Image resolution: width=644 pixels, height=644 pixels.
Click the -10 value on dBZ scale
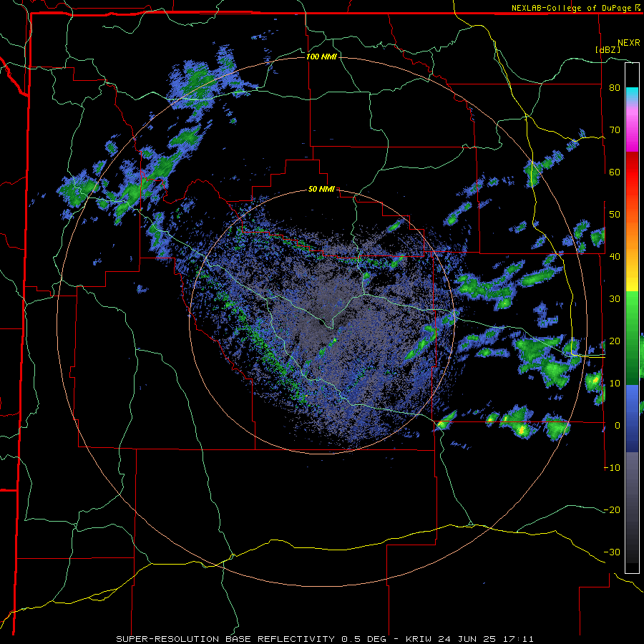[612, 467]
